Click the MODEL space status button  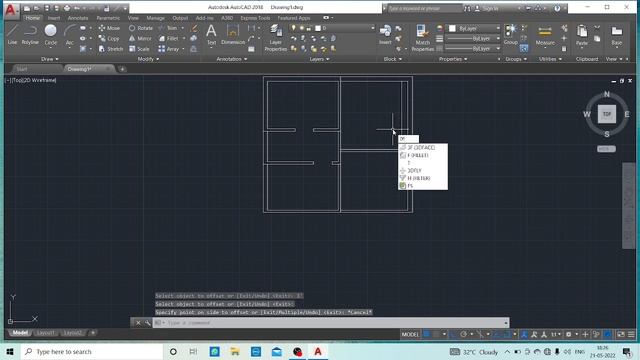[x=410, y=334]
